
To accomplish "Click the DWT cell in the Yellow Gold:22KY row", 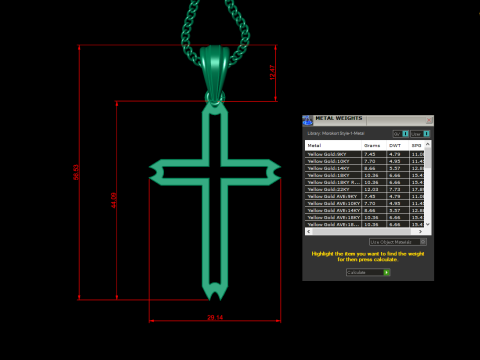I will click(x=398, y=189).
